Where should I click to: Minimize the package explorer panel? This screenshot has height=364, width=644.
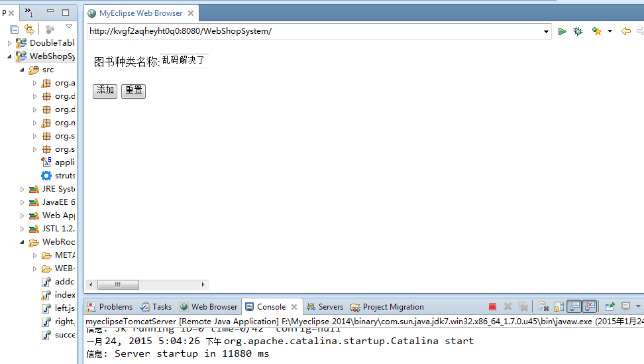50,11
